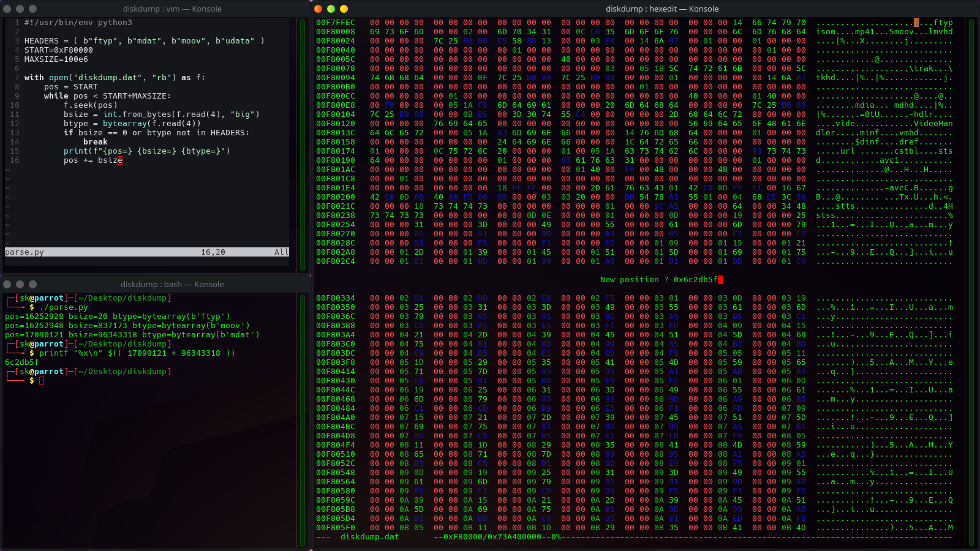Click 'parse.py' filename in vim status line
Image resolution: width=980 pixels, height=551 pixels.
(x=24, y=252)
